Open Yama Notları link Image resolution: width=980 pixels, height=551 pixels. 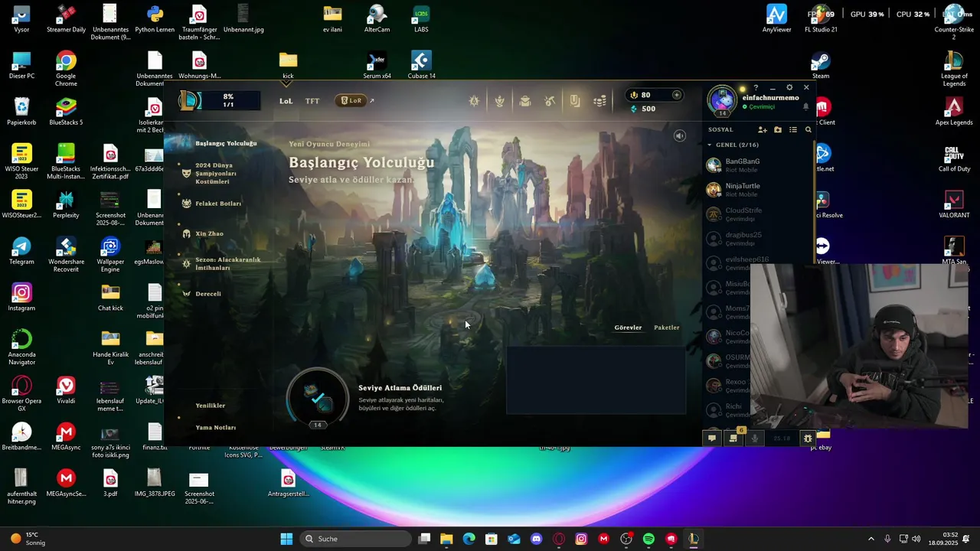coord(216,428)
